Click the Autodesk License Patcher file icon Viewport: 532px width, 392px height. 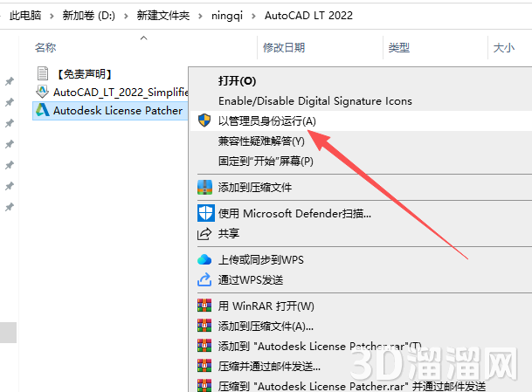coord(43,110)
